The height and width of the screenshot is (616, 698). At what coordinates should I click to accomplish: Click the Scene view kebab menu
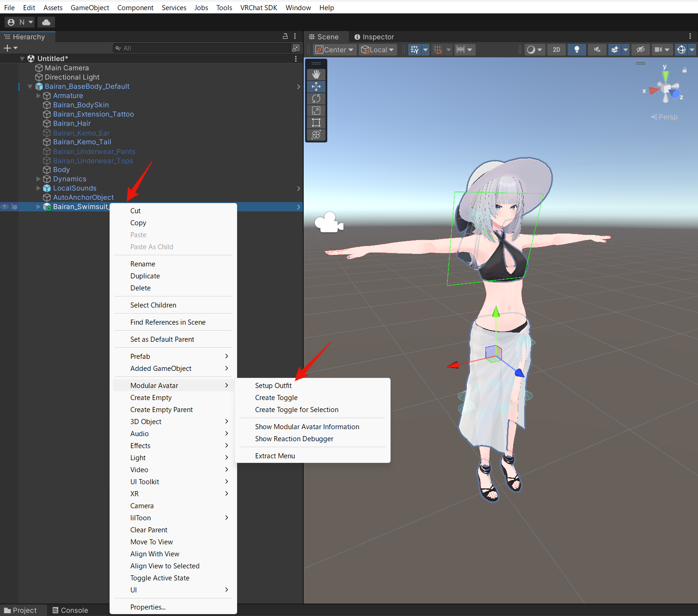click(690, 36)
